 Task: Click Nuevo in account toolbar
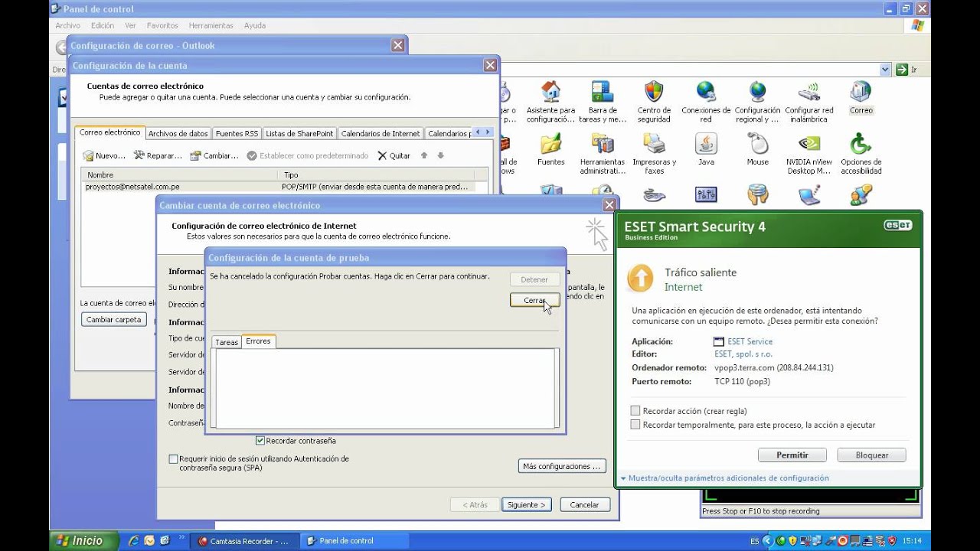[104, 155]
